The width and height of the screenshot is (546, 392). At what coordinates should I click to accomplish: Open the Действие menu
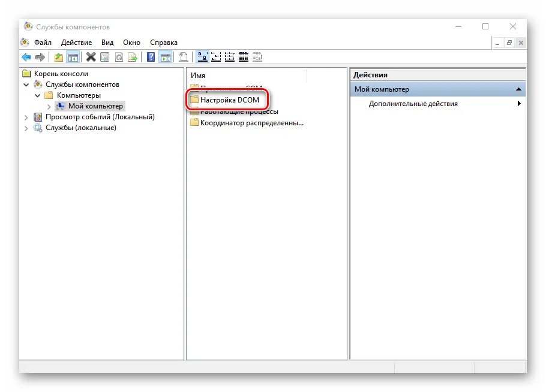[76, 43]
